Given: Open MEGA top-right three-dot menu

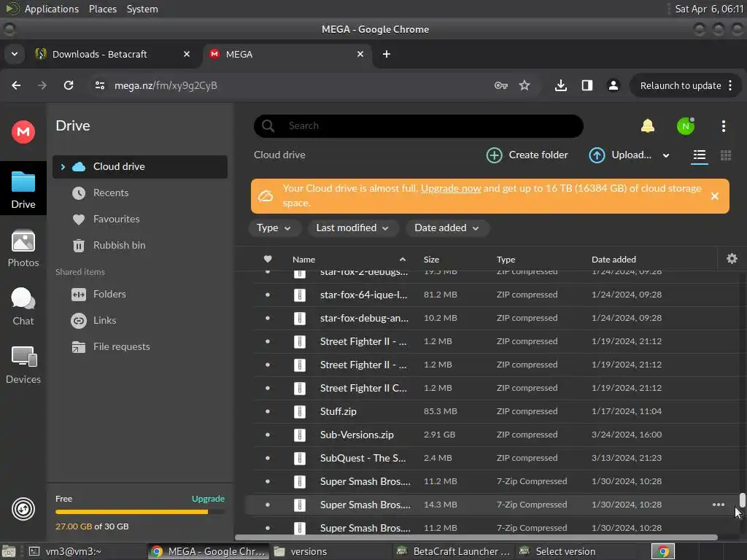Looking at the screenshot, I should [723, 126].
